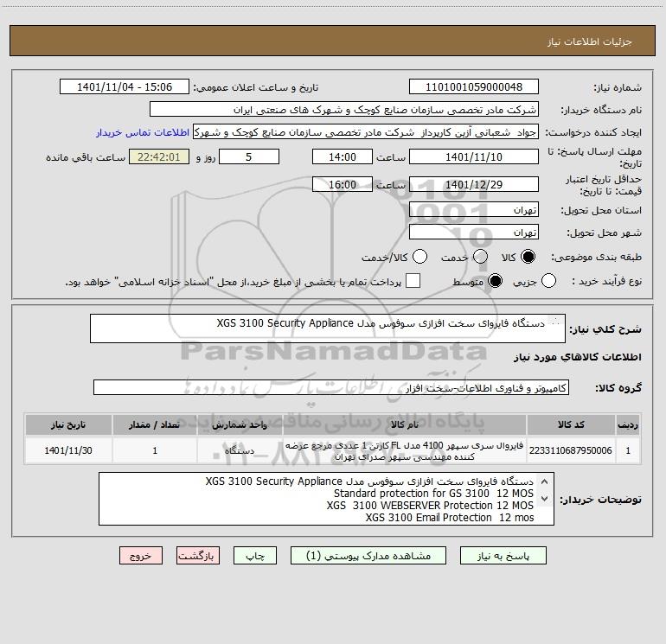Click the چاپ print button

click(x=255, y=556)
